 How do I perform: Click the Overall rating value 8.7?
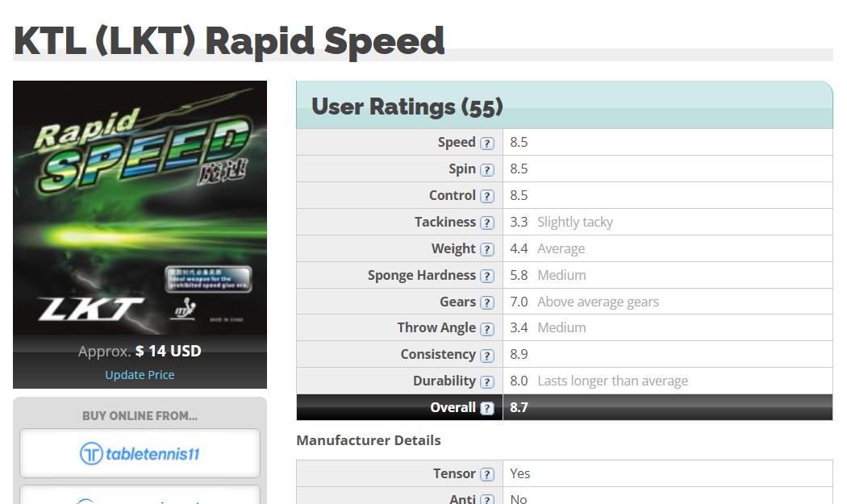click(519, 407)
